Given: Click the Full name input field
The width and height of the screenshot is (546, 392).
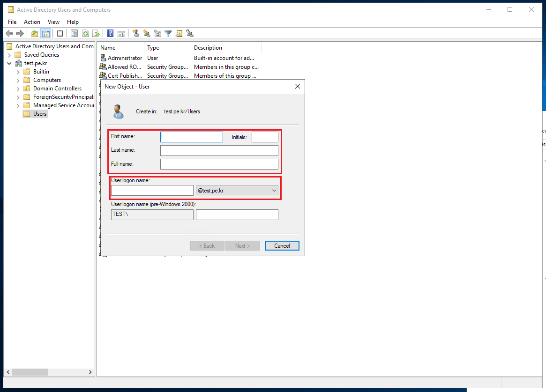Looking at the screenshot, I should [219, 164].
